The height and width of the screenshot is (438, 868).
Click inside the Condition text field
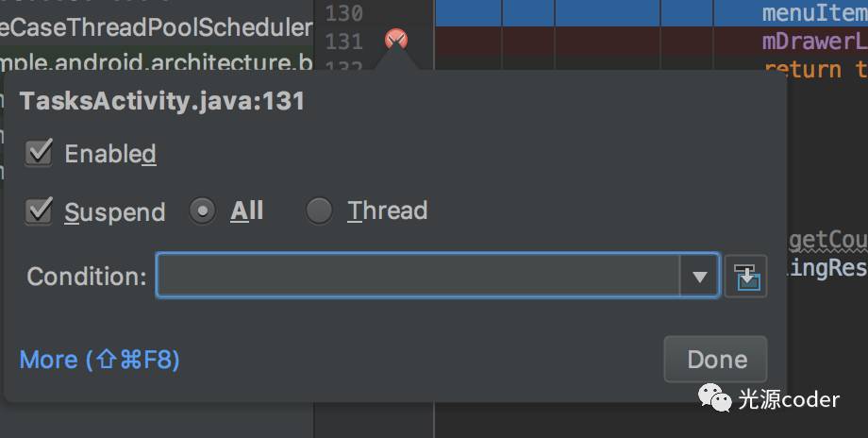pyautogui.click(x=418, y=276)
